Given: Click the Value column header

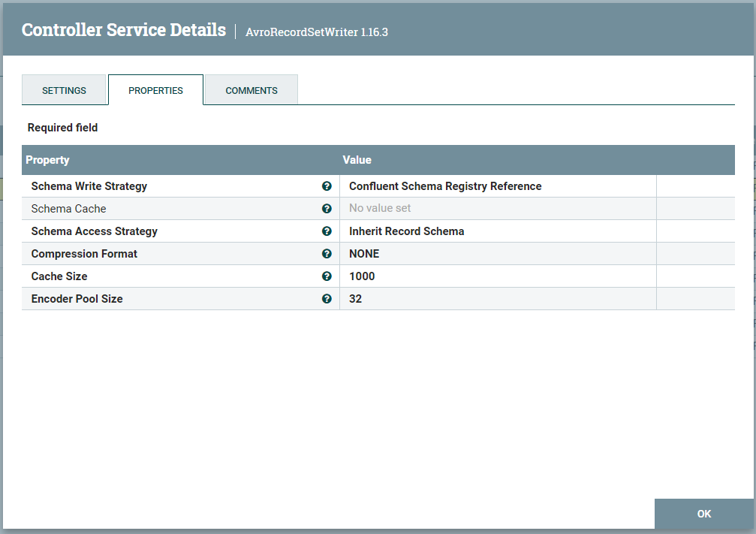Looking at the screenshot, I should pos(357,159).
